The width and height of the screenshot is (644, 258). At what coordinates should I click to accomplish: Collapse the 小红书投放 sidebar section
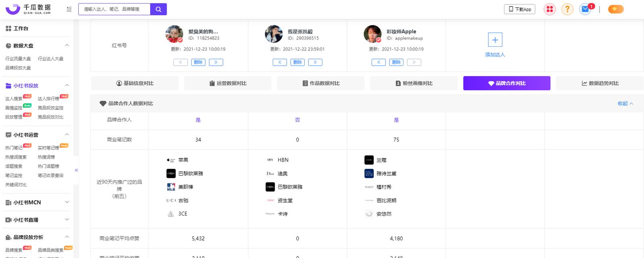pos(67,85)
